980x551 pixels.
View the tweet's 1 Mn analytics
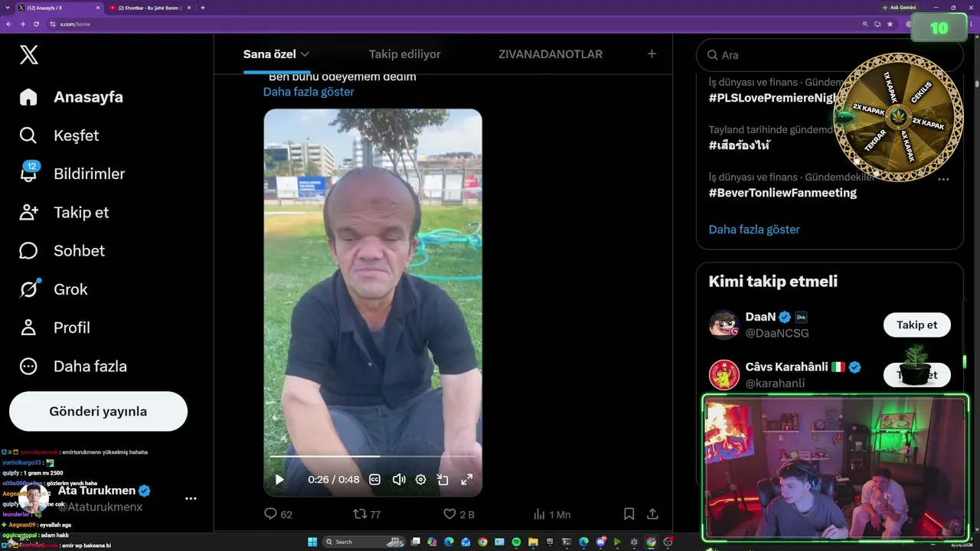[x=551, y=514]
